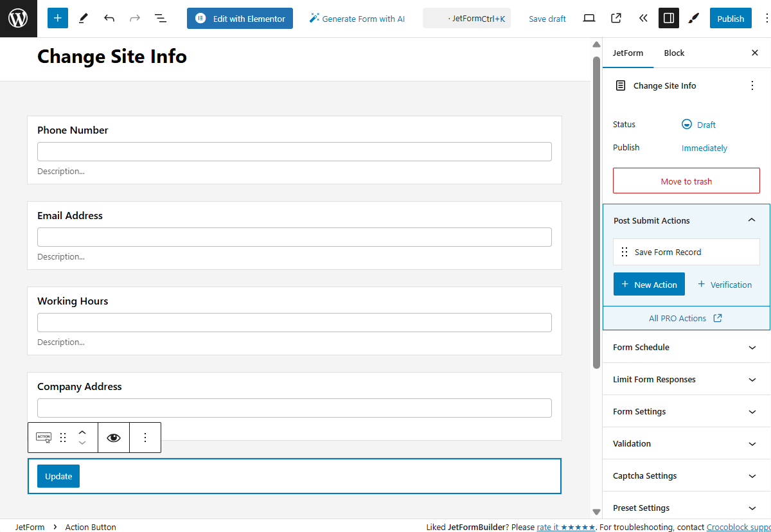This screenshot has height=532, width=771.
Task: Open the block inserter
Action: click(x=57, y=18)
